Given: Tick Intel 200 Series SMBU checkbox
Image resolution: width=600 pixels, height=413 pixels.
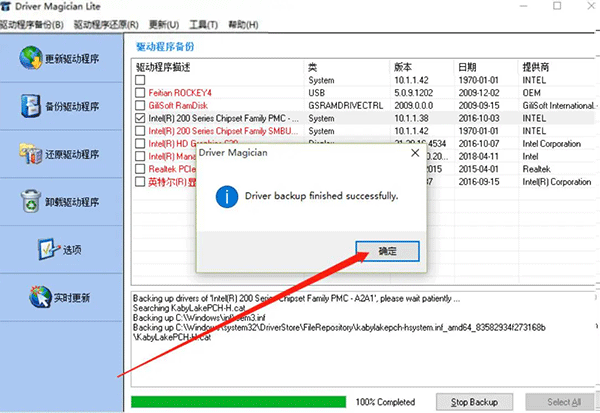Looking at the screenshot, I should [140, 131].
